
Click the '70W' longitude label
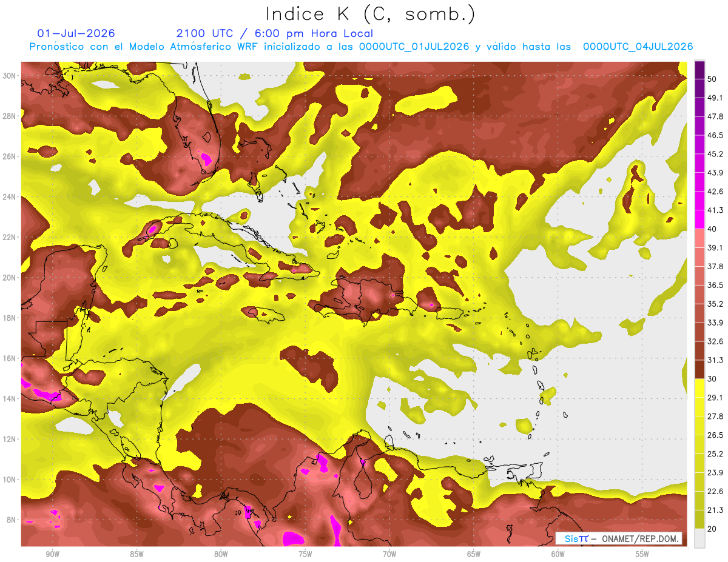[389, 554]
